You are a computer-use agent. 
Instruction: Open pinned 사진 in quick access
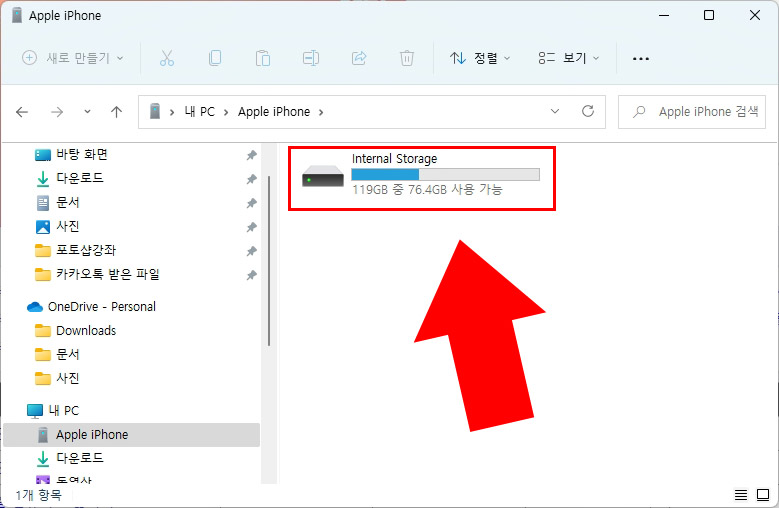point(58,226)
